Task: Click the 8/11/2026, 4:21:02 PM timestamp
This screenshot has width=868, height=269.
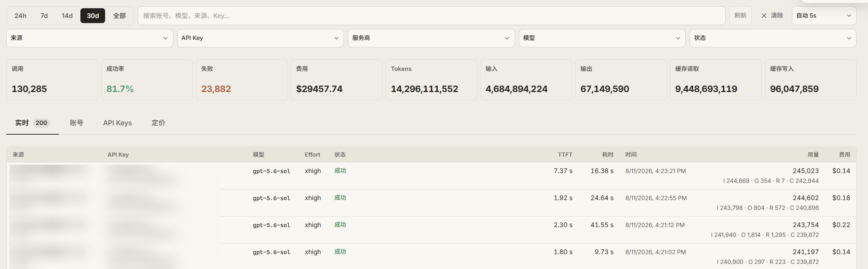Action: tap(655, 252)
